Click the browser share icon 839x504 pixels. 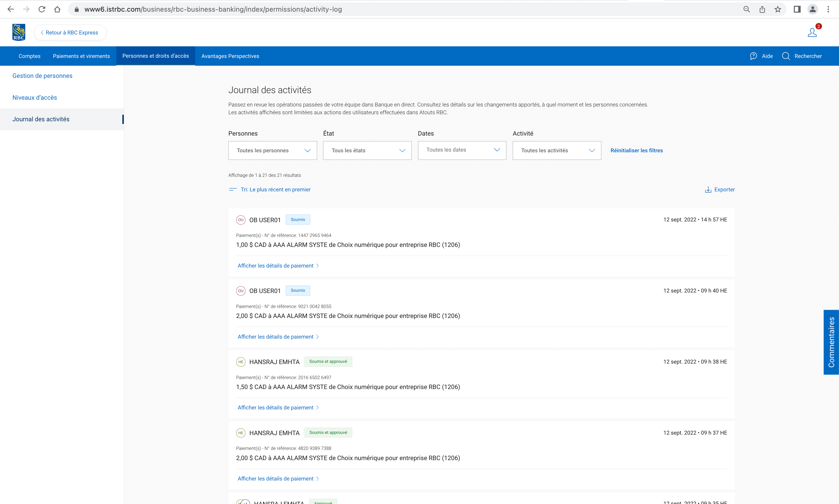tap(762, 9)
